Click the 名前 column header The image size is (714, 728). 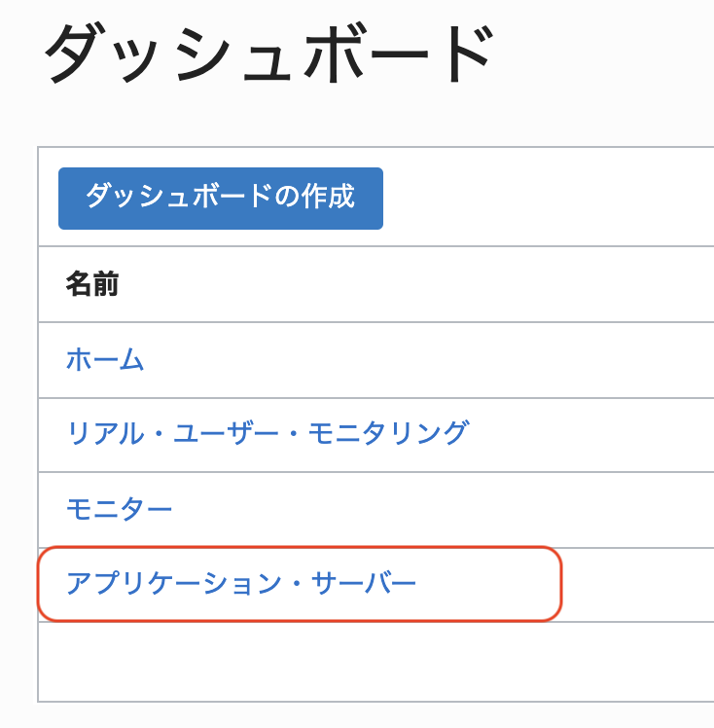(x=91, y=284)
